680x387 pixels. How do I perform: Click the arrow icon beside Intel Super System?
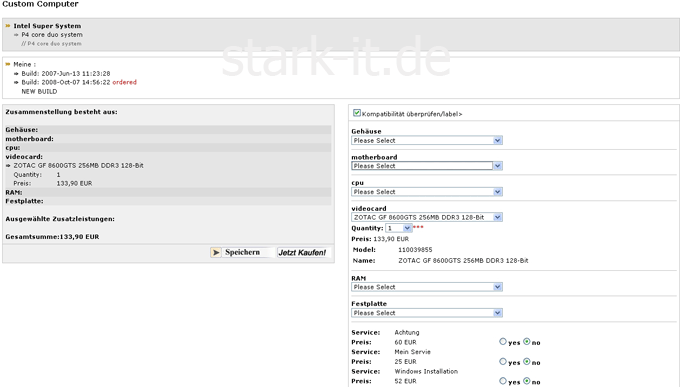pos(8,26)
